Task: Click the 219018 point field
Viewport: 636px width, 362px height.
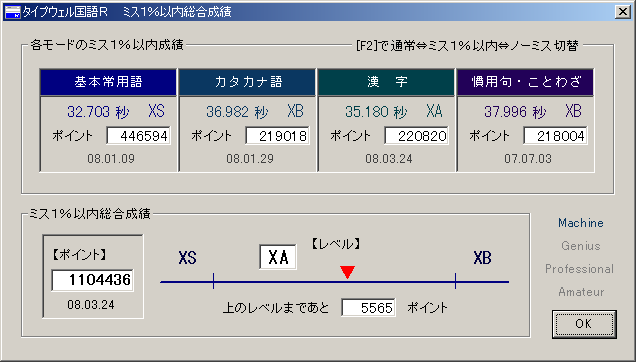Action: [x=277, y=136]
